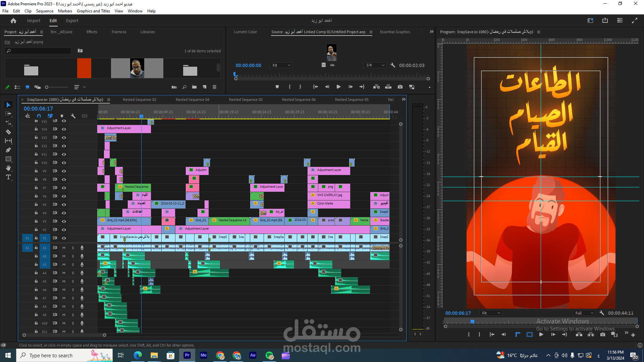Click Program monitor playhead on scrub bar
The image size is (644, 362).
pyautogui.click(x=472, y=321)
